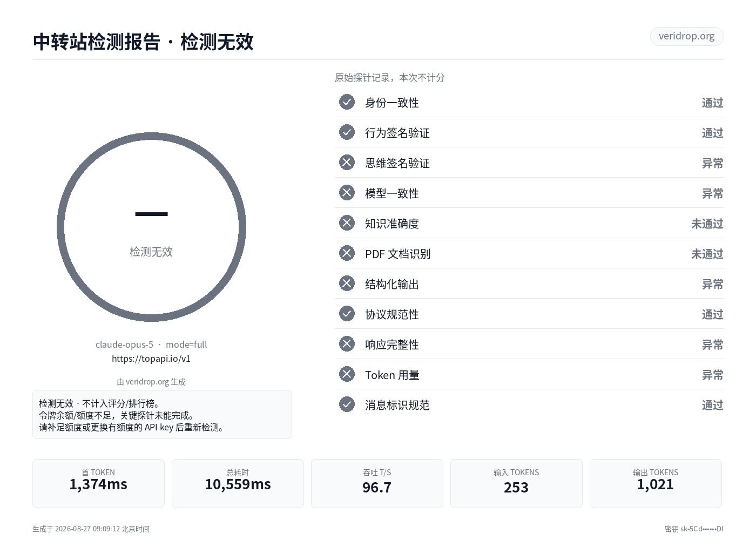The height and width of the screenshot is (540, 756).
Task: Click the circular 检测无效 score gauge
Action: coord(151,227)
